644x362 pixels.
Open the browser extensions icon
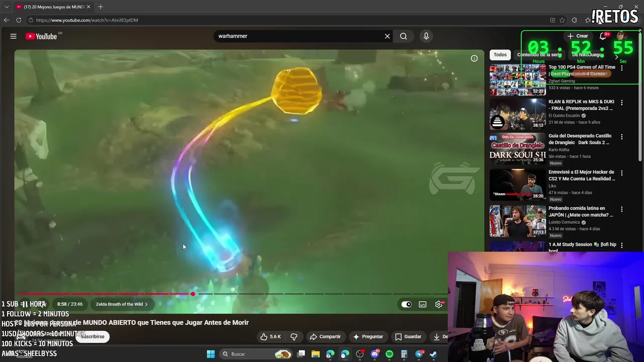(x=574, y=20)
